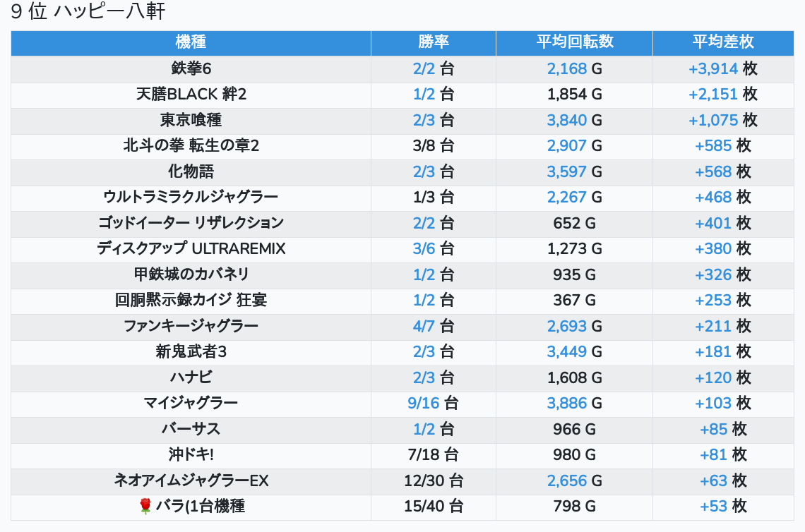Click the 鉄拳6 machine name
The width and height of the screenshot is (805, 532).
(191, 68)
